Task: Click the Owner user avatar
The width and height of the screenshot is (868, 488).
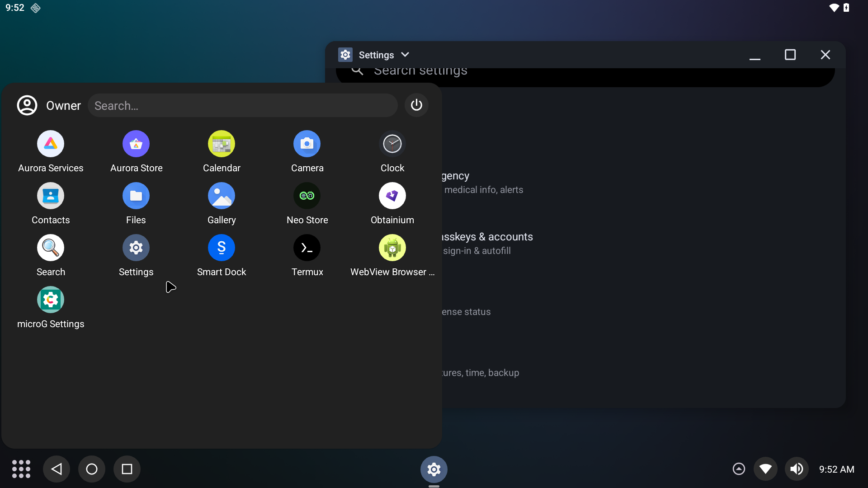Action: point(27,105)
